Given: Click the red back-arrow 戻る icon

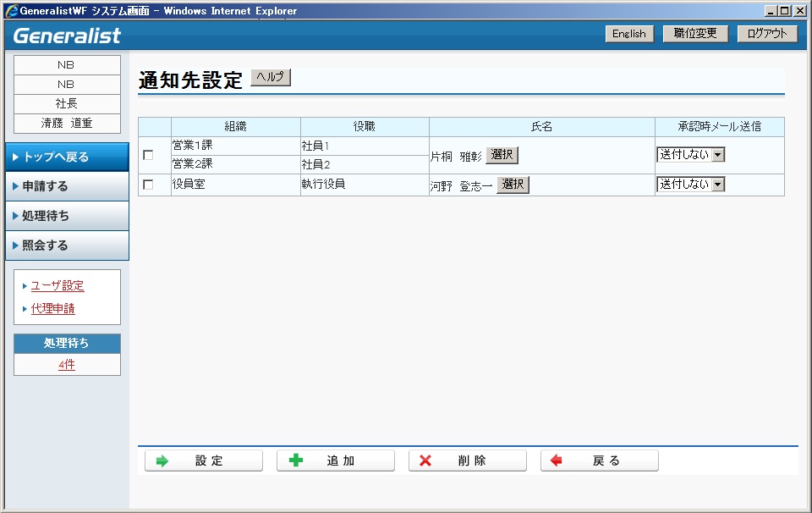Looking at the screenshot, I should [556, 461].
